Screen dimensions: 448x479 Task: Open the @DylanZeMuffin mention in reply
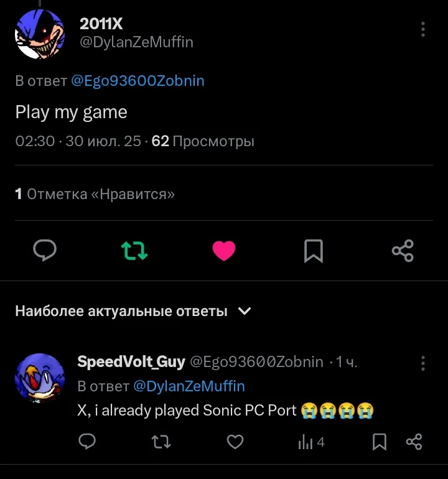click(189, 386)
